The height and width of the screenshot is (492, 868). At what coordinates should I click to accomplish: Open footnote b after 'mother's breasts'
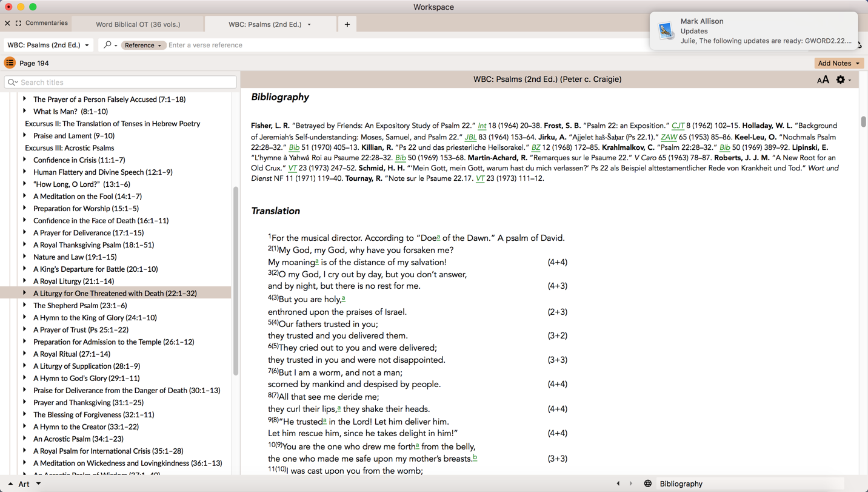pyautogui.click(x=475, y=457)
